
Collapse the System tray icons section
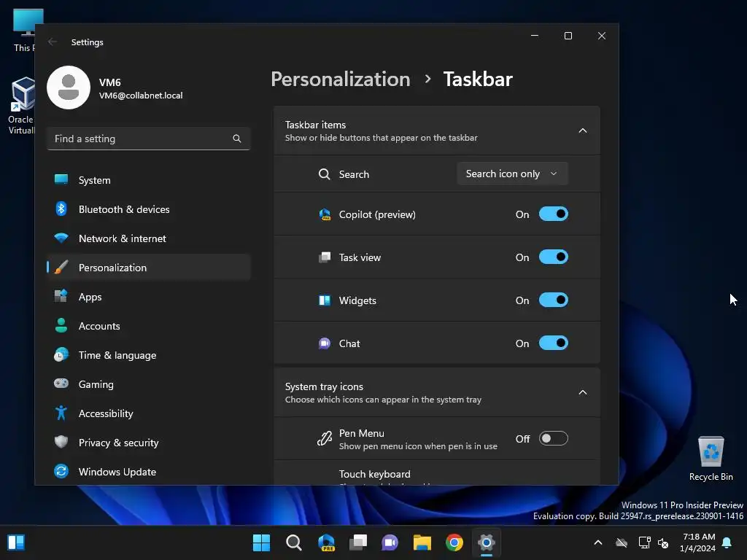click(x=583, y=392)
